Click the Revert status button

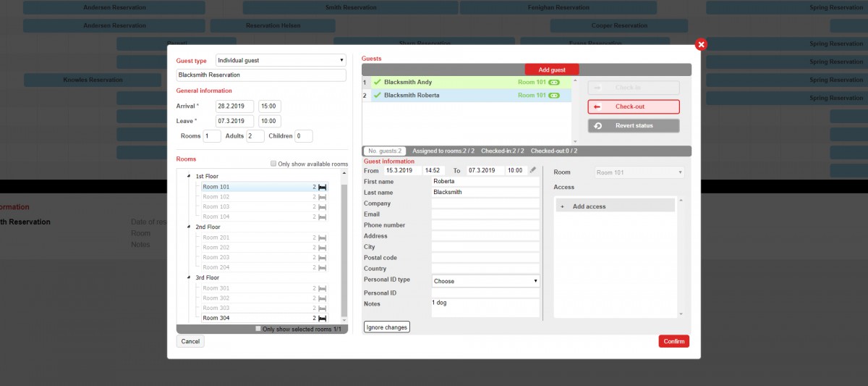point(634,125)
